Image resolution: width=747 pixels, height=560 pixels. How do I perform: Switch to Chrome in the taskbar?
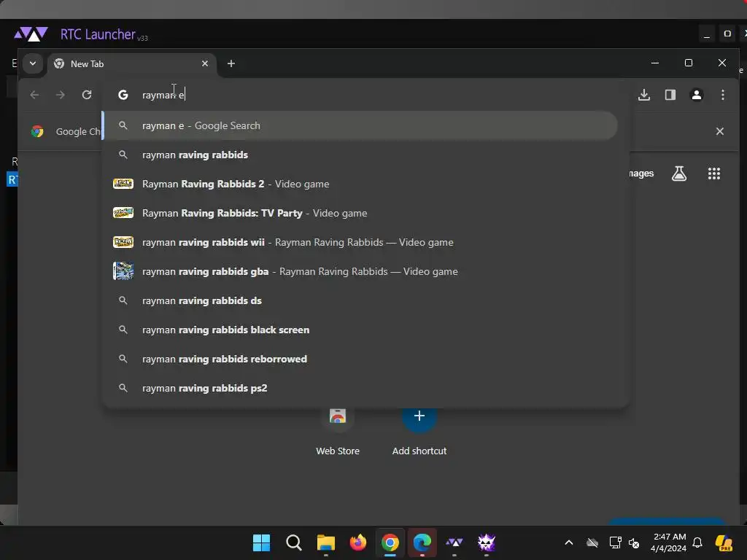point(390,542)
